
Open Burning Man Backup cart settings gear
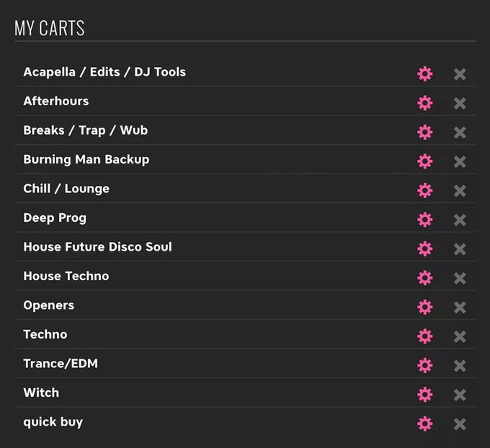[425, 161]
